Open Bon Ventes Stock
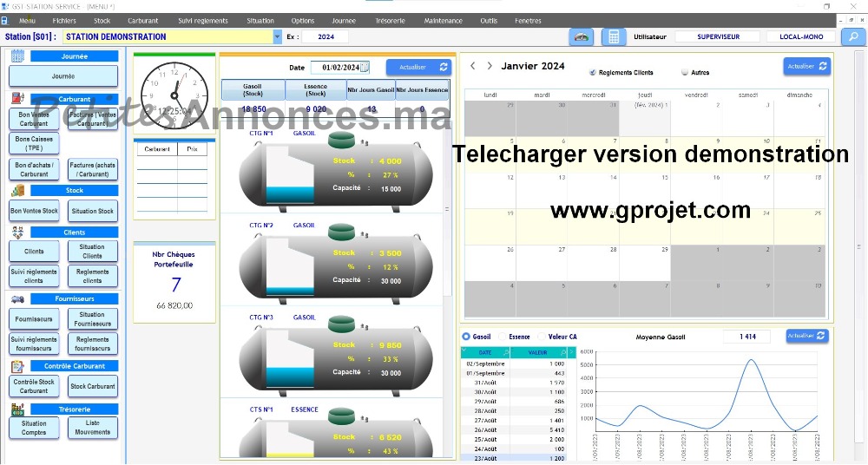Screen dimensions: 868x465 point(34,211)
